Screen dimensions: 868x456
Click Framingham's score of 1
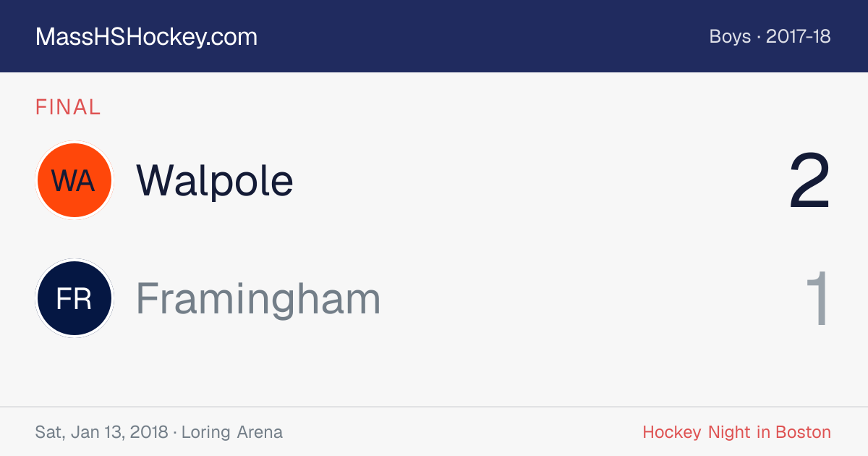tap(818, 300)
